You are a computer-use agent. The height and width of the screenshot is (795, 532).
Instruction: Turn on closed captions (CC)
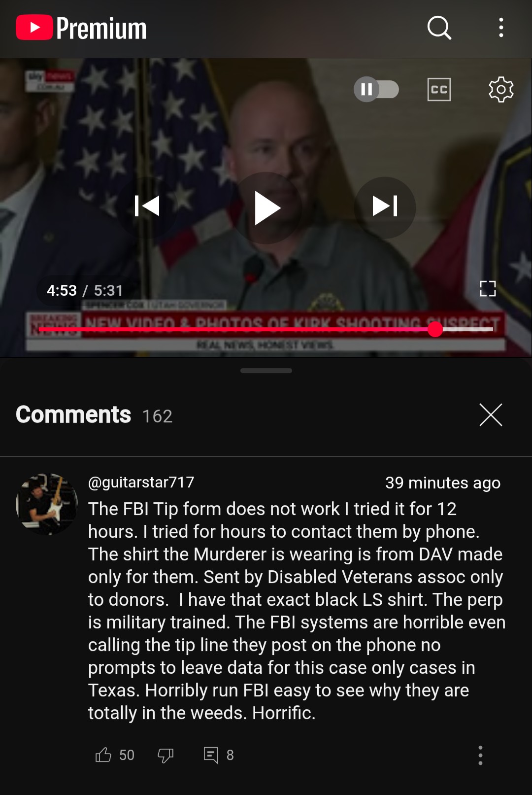(x=439, y=89)
